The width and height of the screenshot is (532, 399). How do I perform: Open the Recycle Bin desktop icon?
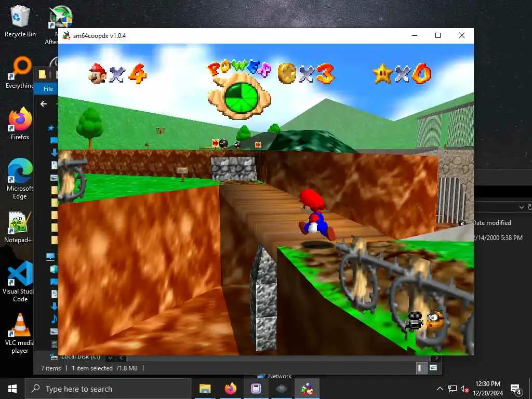20,21
